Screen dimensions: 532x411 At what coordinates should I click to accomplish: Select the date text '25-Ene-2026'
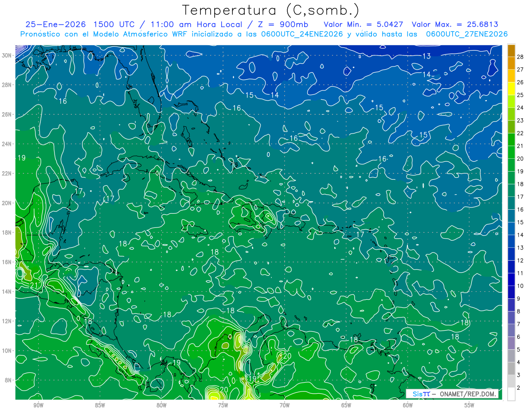[x=56, y=24]
